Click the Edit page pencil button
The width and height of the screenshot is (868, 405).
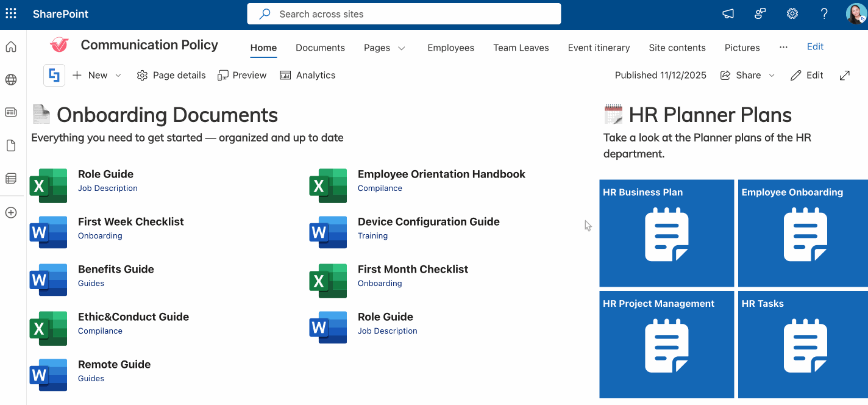pos(806,75)
